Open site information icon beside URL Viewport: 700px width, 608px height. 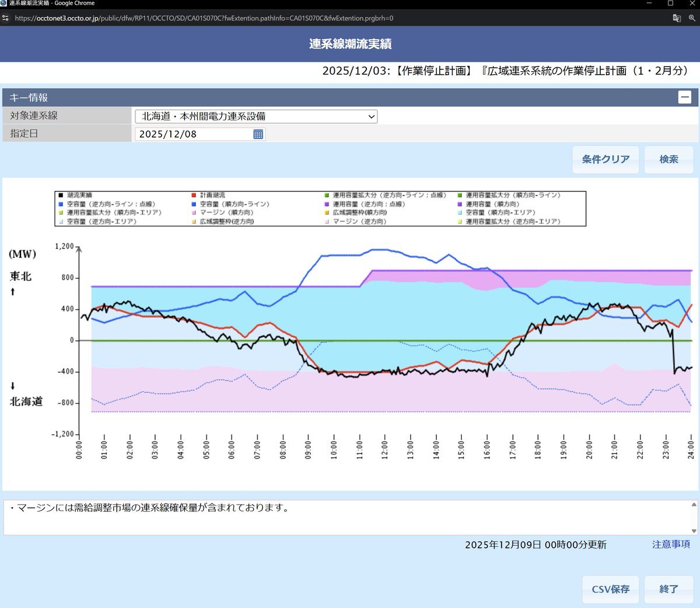click(x=6, y=18)
